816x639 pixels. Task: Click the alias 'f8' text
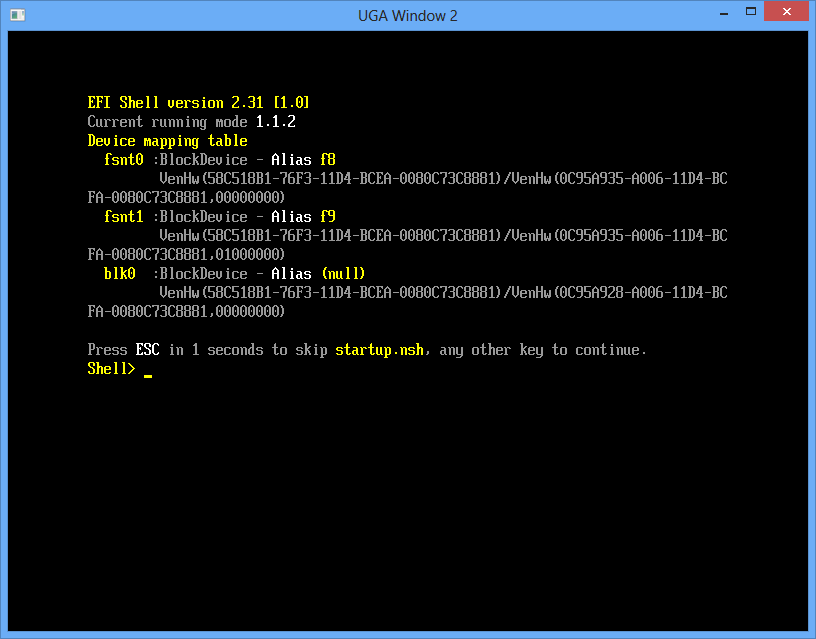[328, 159]
